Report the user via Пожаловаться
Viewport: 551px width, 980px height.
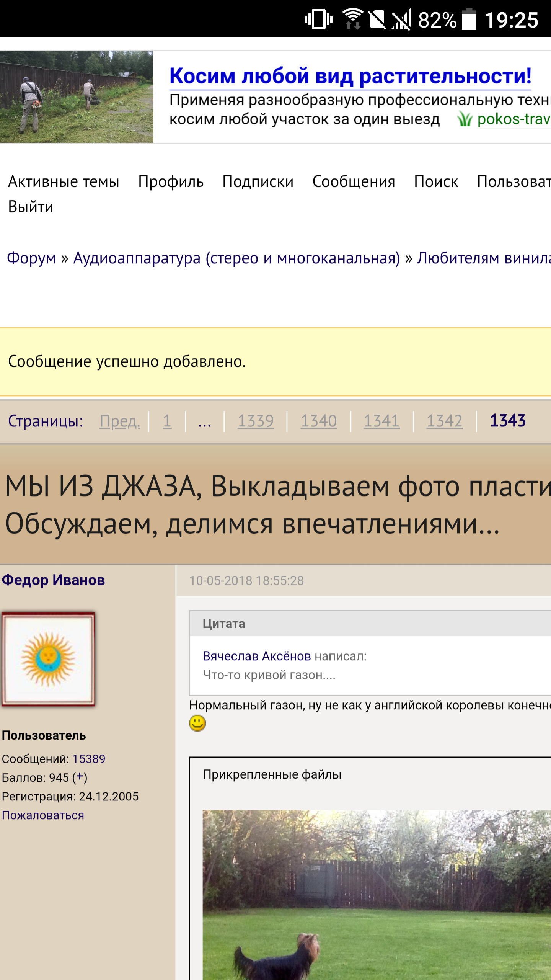pos(43,815)
